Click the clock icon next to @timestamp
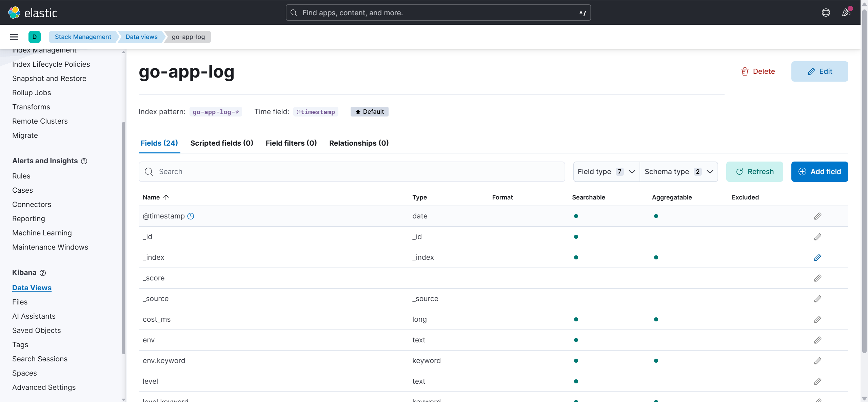The image size is (868, 402). point(191,216)
